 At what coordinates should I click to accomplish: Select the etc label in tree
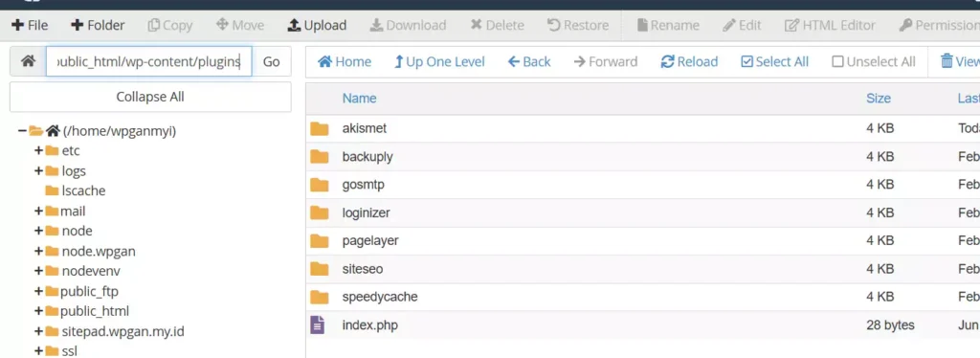[71, 150]
